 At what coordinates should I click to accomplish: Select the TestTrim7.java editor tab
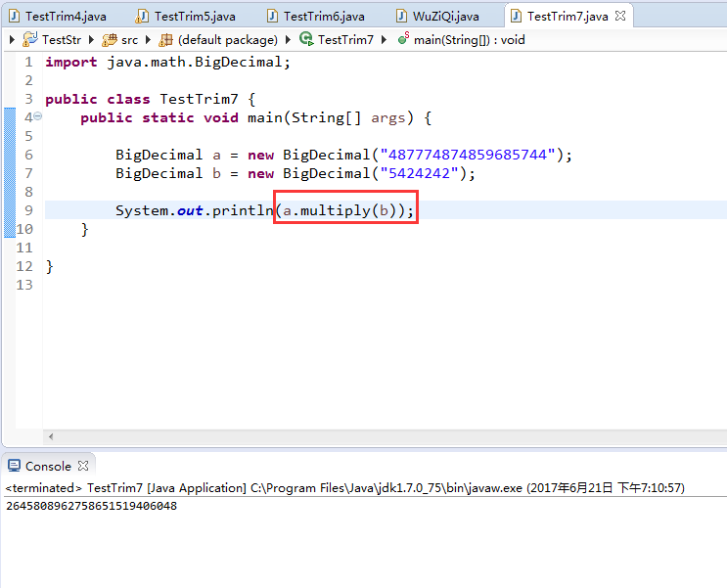(568, 17)
